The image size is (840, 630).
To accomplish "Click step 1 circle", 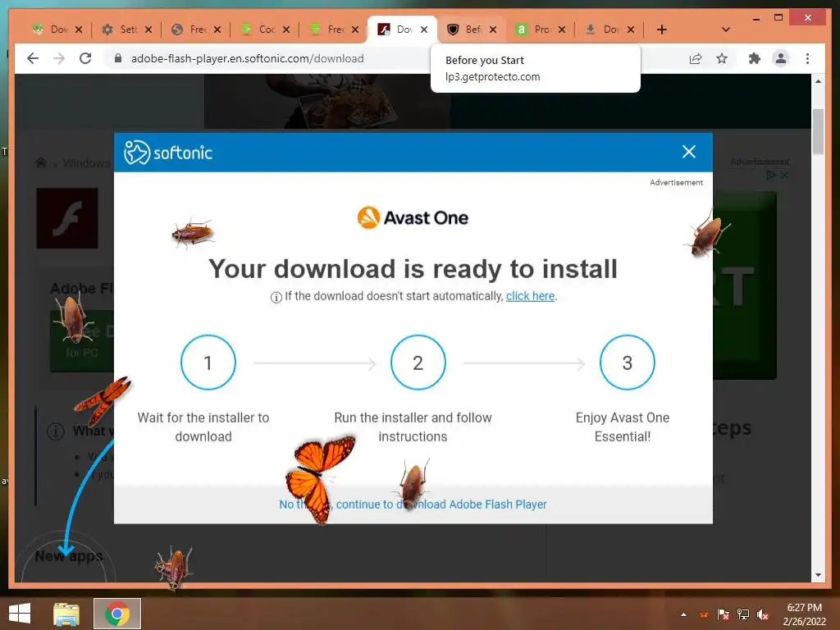I will (208, 363).
